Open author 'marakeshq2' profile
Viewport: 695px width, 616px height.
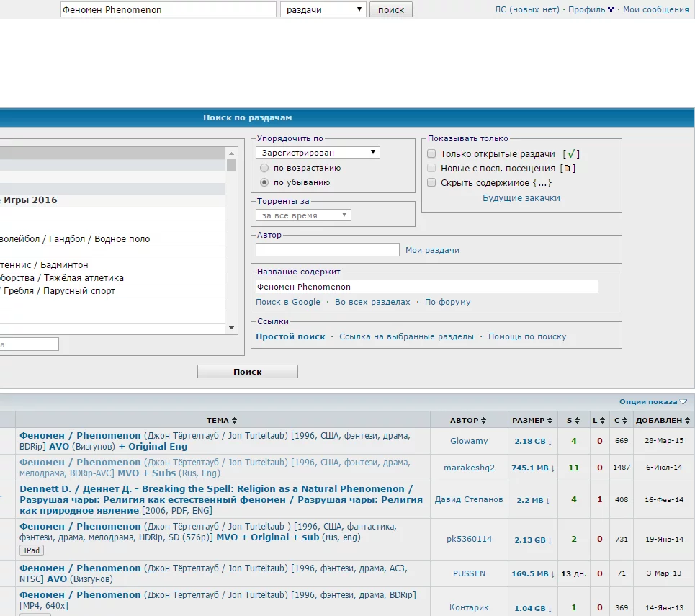click(469, 468)
